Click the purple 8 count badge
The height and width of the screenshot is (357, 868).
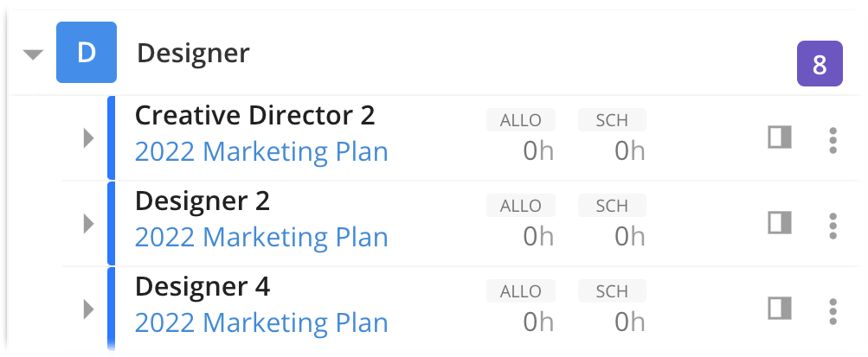(x=820, y=64)
